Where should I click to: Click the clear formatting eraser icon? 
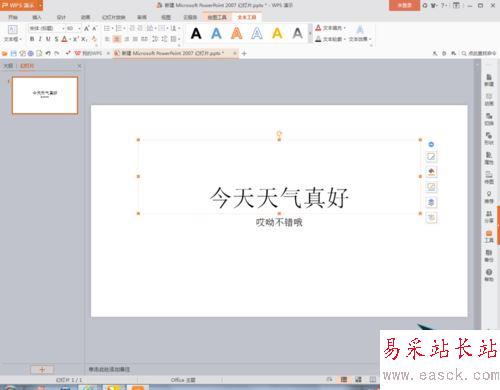pos(94,39)
